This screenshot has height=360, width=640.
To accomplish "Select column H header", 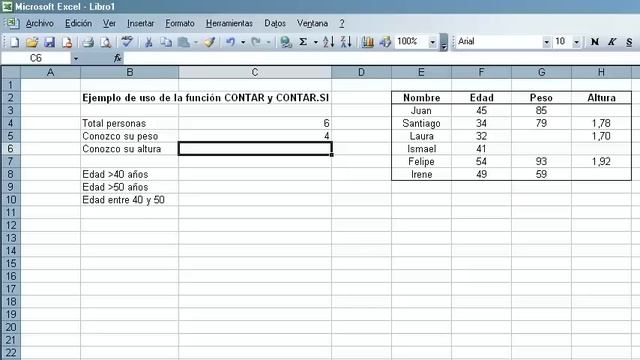I will click(x=601, y=72).
